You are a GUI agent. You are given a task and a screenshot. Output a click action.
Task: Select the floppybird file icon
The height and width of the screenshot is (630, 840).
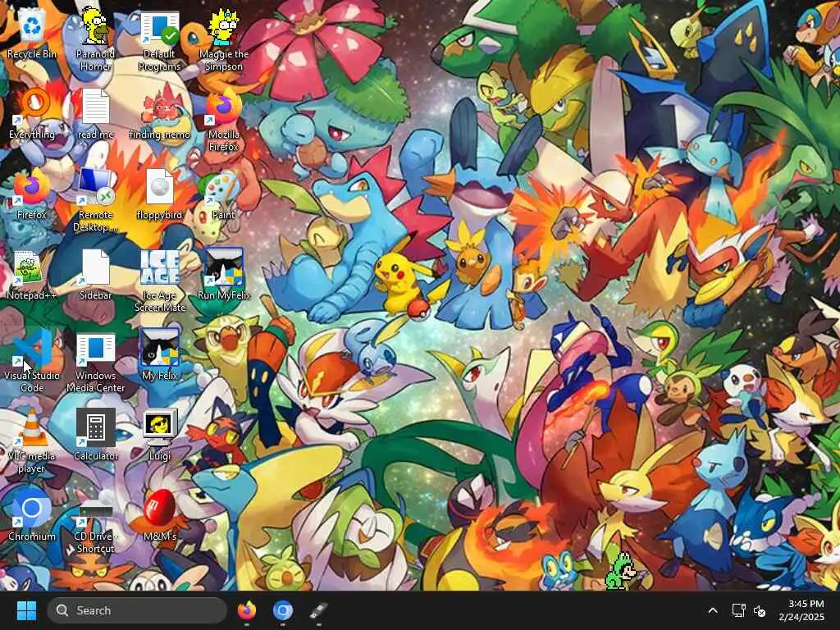tap(160, 194)
